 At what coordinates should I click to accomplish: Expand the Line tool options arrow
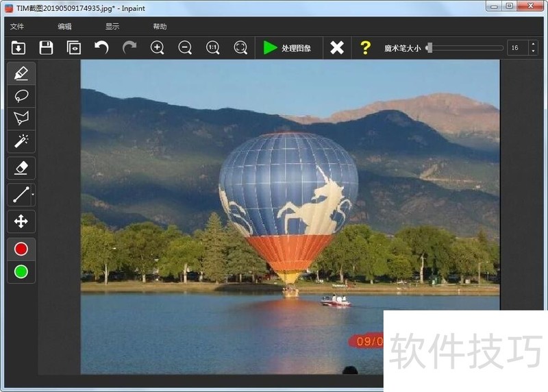point(33,195)
